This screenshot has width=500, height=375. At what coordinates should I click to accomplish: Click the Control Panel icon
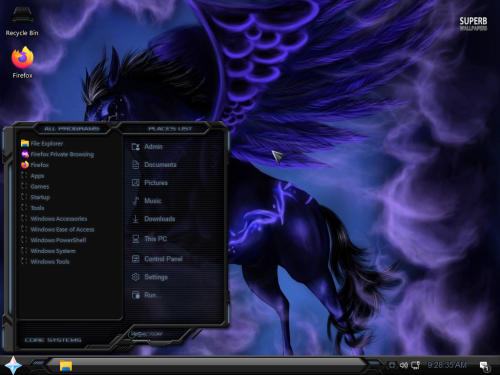pos(136,259)
